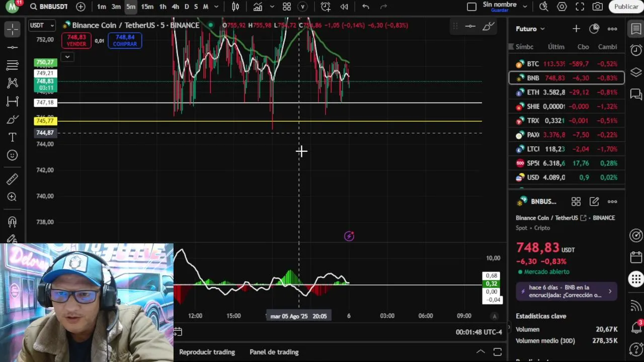Open chart settings hexagon gear
The height and width of the screenshot is (362, 644).
(x=562, y=7)
